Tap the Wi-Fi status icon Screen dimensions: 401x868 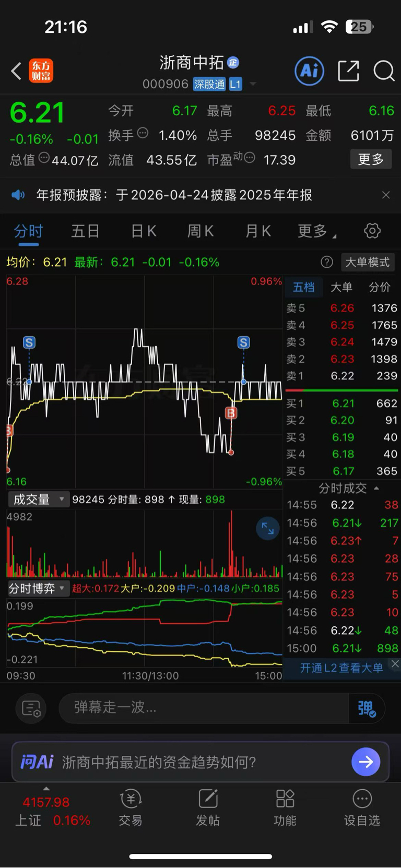click(329, 27)
